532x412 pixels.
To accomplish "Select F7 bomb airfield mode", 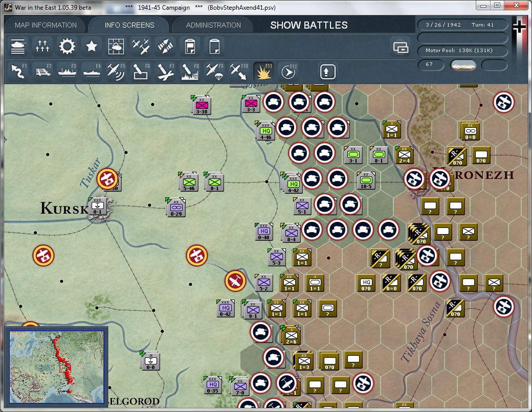I will [165, 72].
